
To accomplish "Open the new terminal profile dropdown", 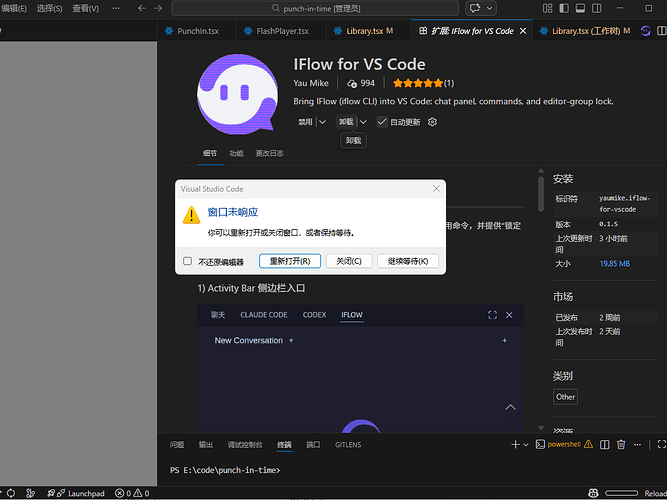I will click(527, 444).
